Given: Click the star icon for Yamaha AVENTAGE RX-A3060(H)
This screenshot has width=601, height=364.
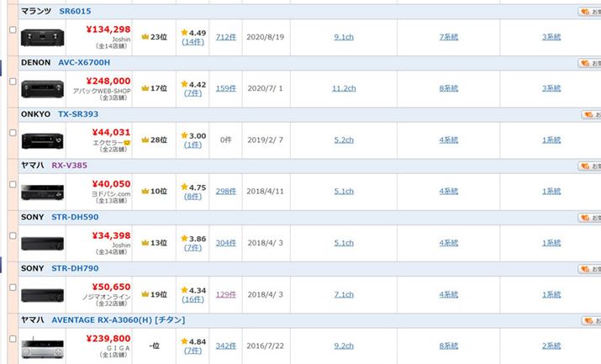Looking at the screenshot, I should [184, 341].
